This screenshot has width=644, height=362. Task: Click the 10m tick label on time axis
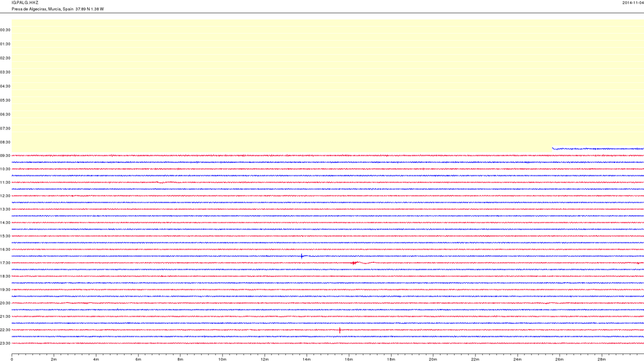click(222, 359)
